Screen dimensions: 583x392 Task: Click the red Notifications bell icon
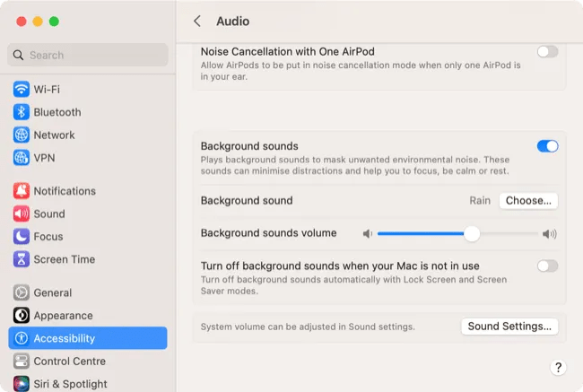click(22, 191)
